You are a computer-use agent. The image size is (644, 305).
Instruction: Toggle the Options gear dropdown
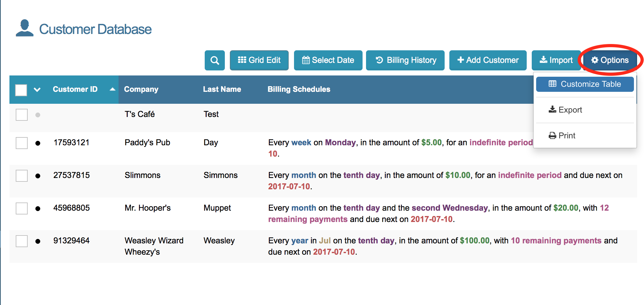point(610,60)
